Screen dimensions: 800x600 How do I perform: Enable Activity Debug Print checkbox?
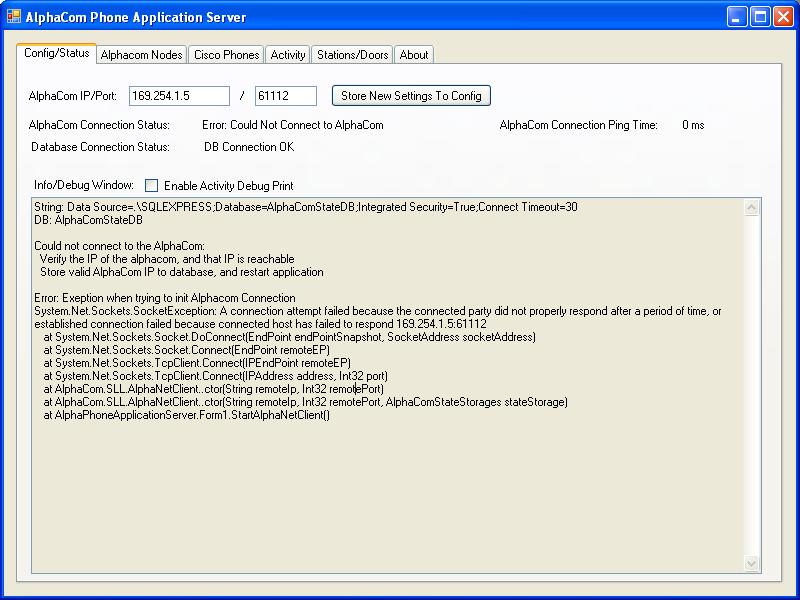tap(152, 185)
